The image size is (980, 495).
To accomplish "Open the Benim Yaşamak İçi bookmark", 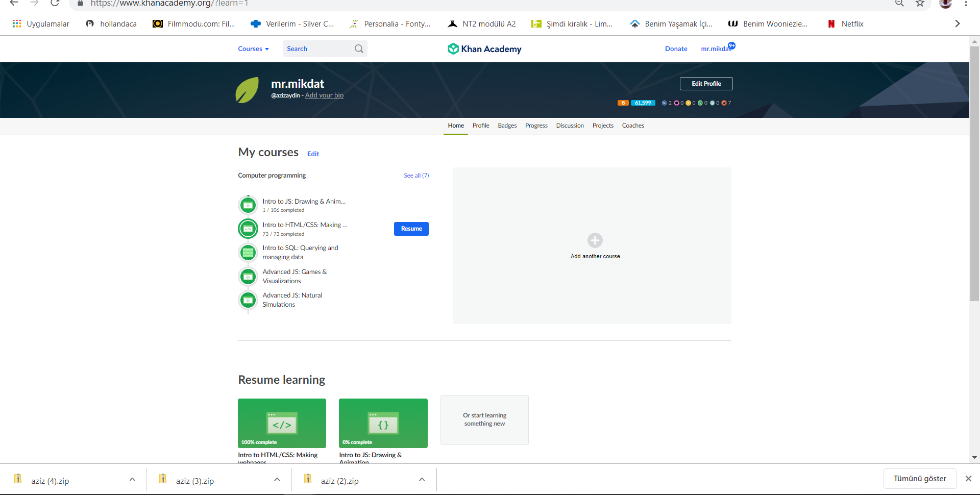I will coord(671,24).
